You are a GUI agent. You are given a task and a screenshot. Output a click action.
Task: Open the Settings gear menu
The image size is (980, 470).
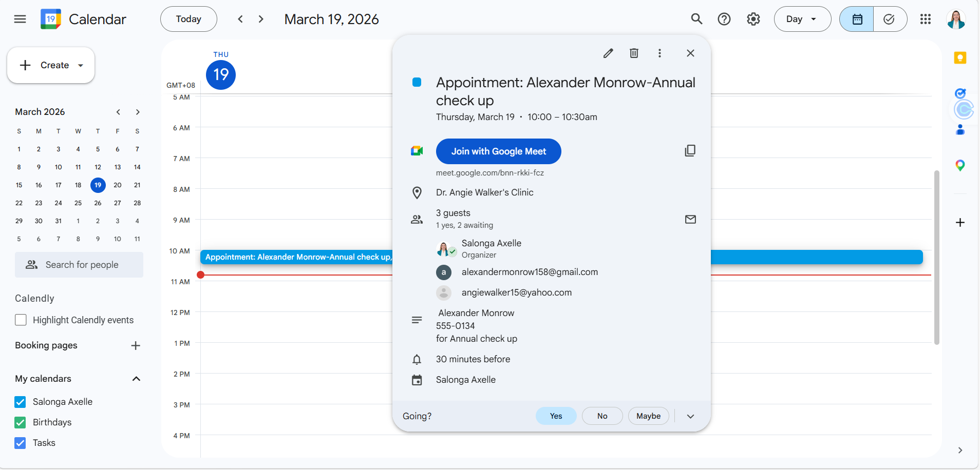click(x=753, y=19)
